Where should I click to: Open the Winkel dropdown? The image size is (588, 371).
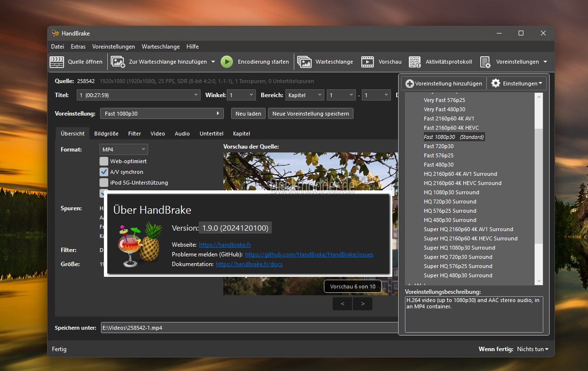pos(242,95)
